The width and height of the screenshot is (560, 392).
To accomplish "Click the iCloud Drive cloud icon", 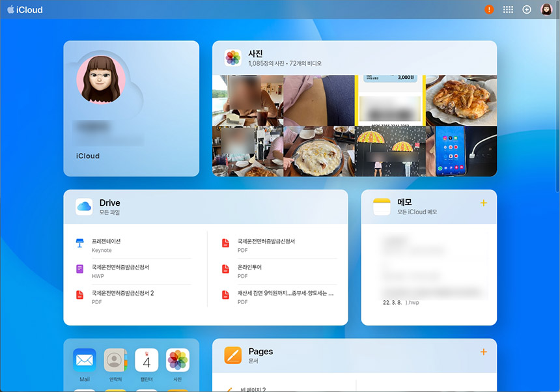I will coord(84,206).
